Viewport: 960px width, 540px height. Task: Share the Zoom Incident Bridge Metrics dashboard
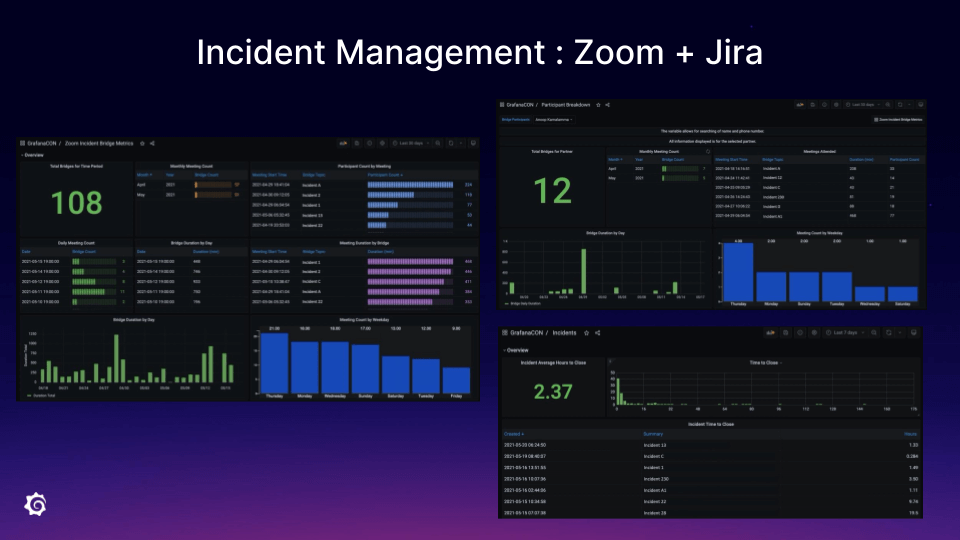click(x=152, y=143)
